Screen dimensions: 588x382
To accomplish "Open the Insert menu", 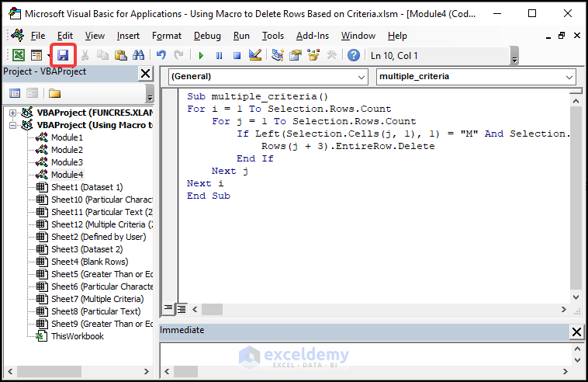I will tap(128, 36).
